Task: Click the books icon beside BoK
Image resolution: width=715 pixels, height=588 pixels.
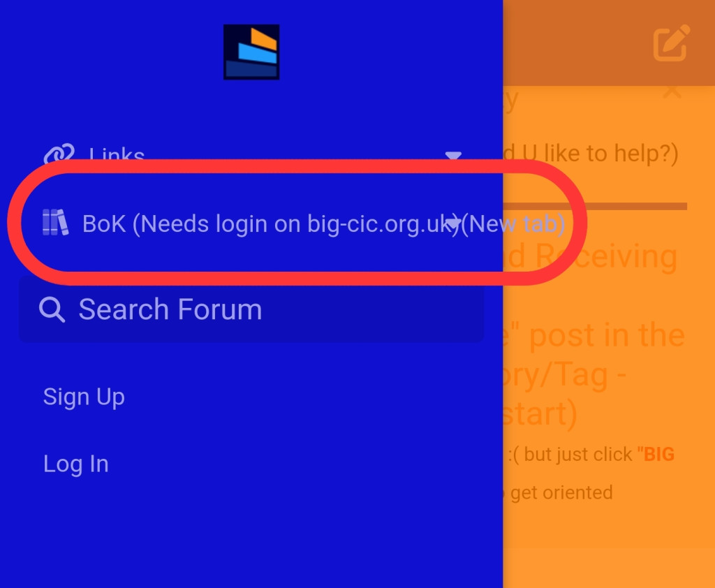Action: click(55, 222)
